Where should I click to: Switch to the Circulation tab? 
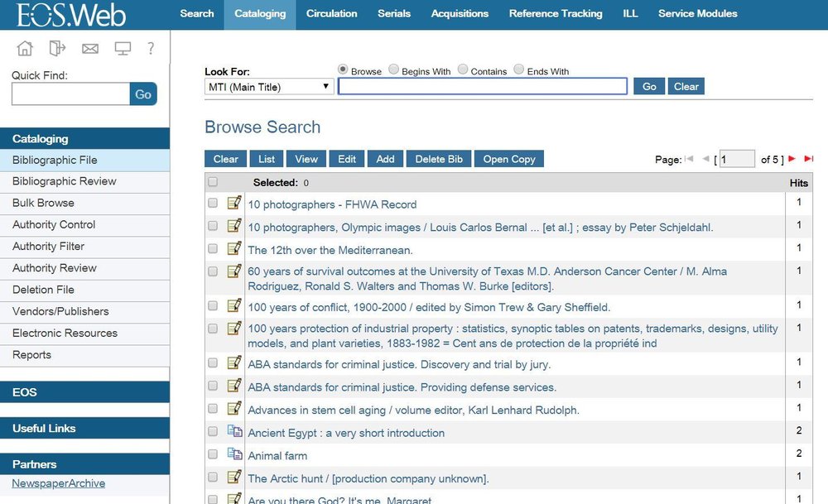331,13
